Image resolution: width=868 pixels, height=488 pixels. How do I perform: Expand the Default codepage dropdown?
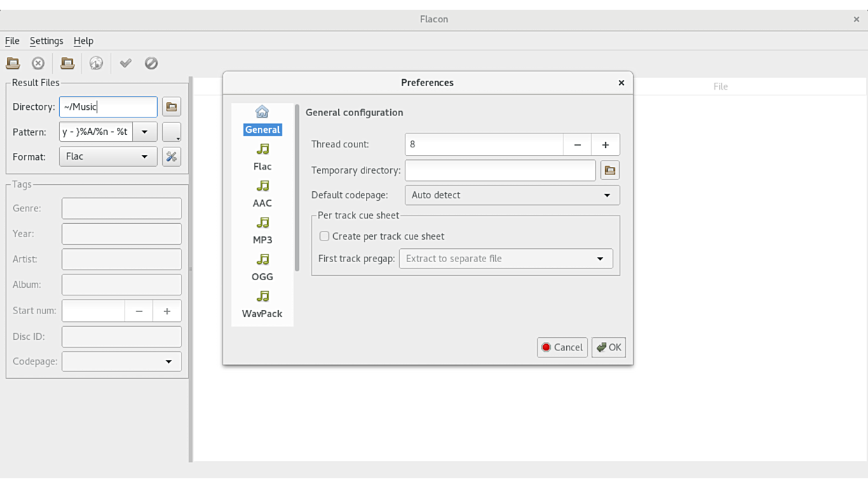(512, 195)
